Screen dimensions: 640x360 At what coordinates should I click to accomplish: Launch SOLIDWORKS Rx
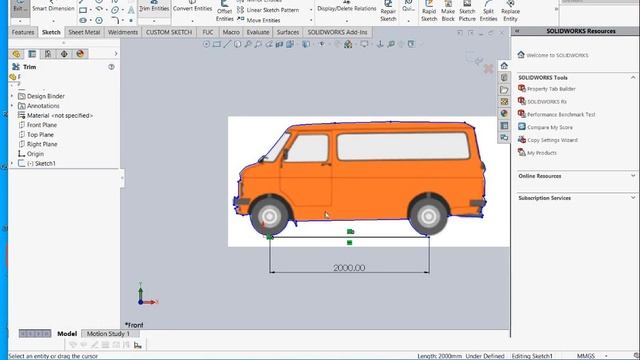click(542, 102)
